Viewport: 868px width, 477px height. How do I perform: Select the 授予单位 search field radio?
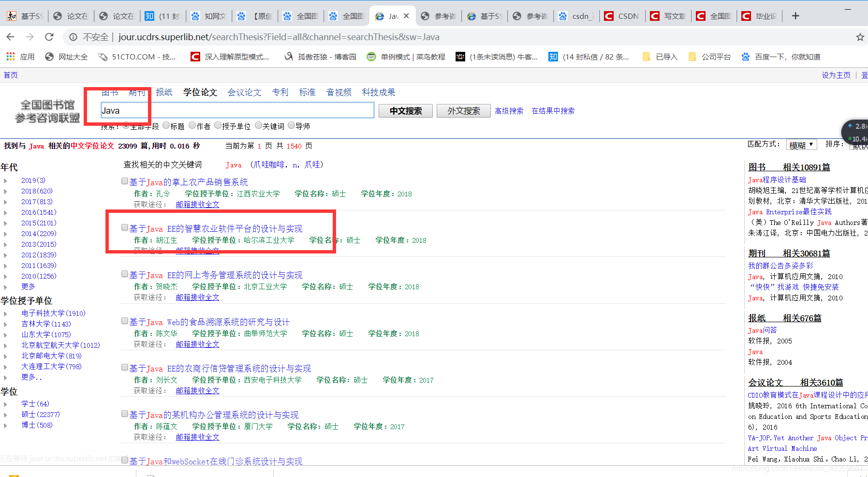click(x=218, y=125)
